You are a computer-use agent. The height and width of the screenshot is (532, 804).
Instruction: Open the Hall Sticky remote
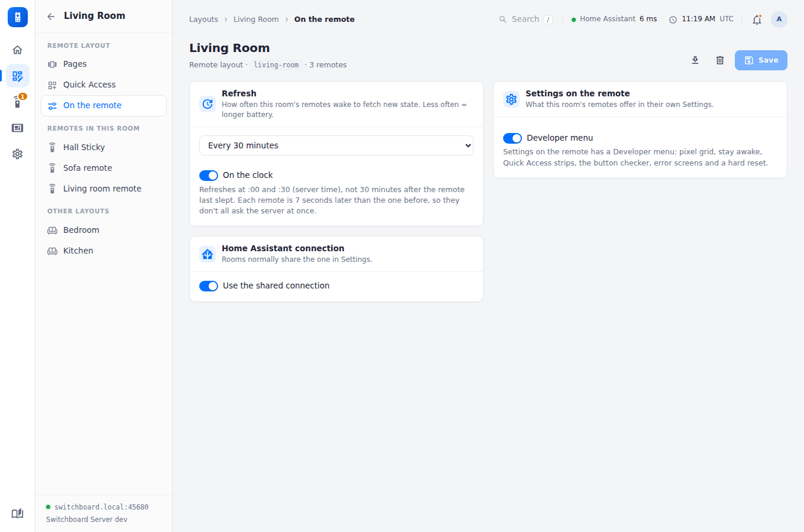[103, 147]
